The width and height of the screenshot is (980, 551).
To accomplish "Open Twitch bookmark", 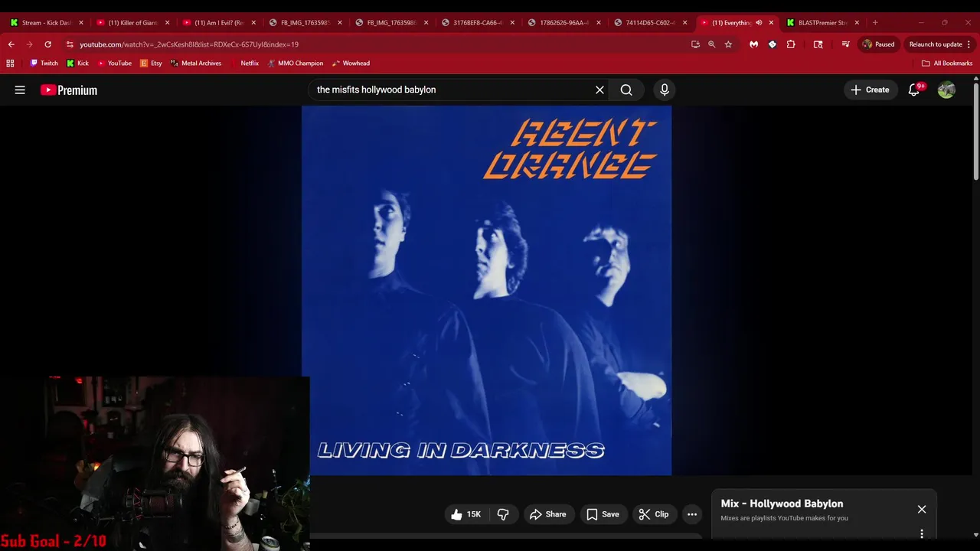I will tap(44, 63).
